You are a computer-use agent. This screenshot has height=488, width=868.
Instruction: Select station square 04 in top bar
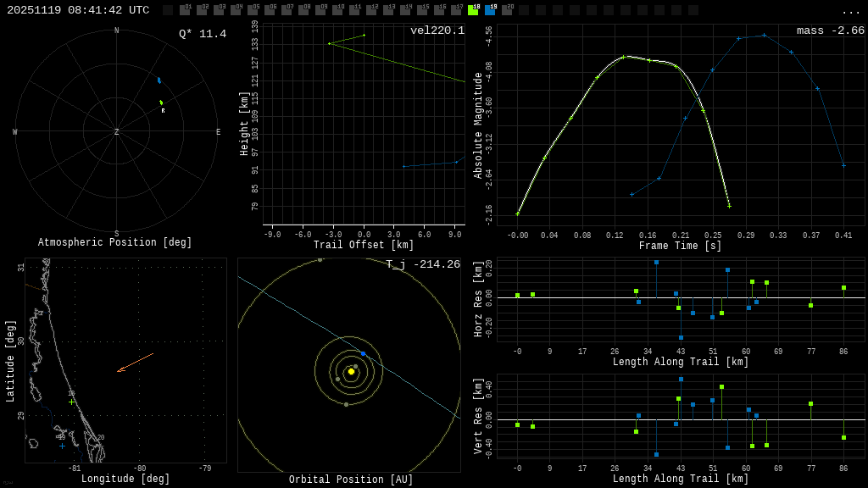tap(236, 10)
